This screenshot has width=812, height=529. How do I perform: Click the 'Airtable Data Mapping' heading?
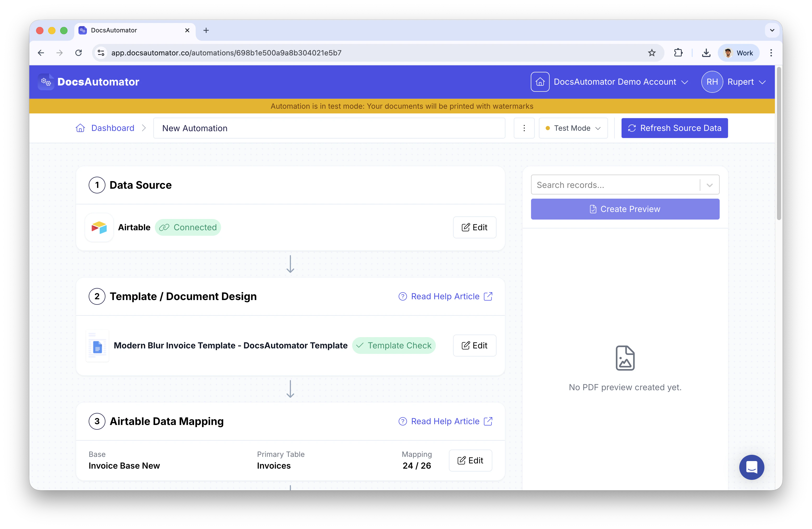point(166,422)
